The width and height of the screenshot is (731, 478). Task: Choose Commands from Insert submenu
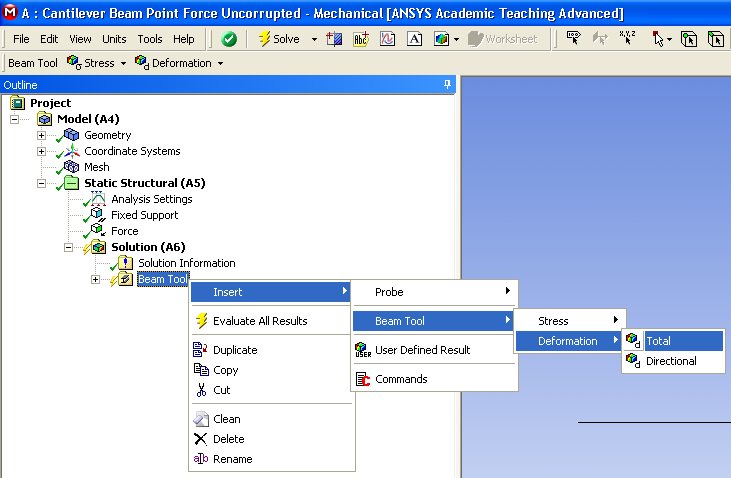(434, 379)
